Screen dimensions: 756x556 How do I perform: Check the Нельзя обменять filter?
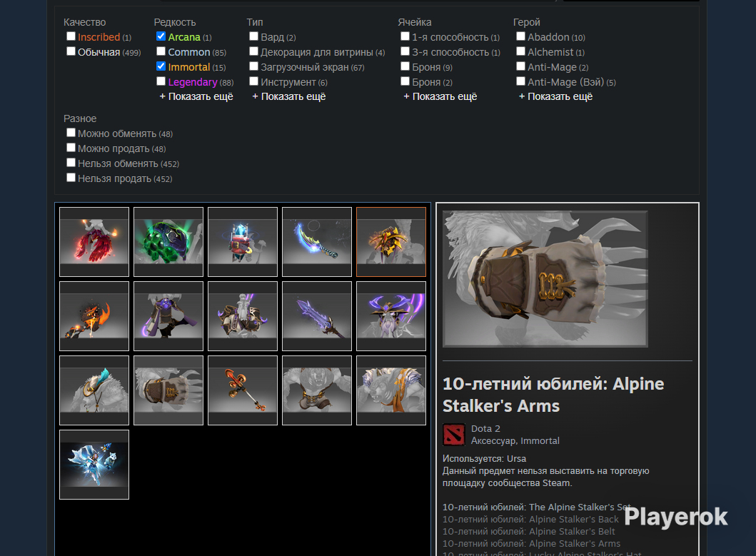coord(71,163)
